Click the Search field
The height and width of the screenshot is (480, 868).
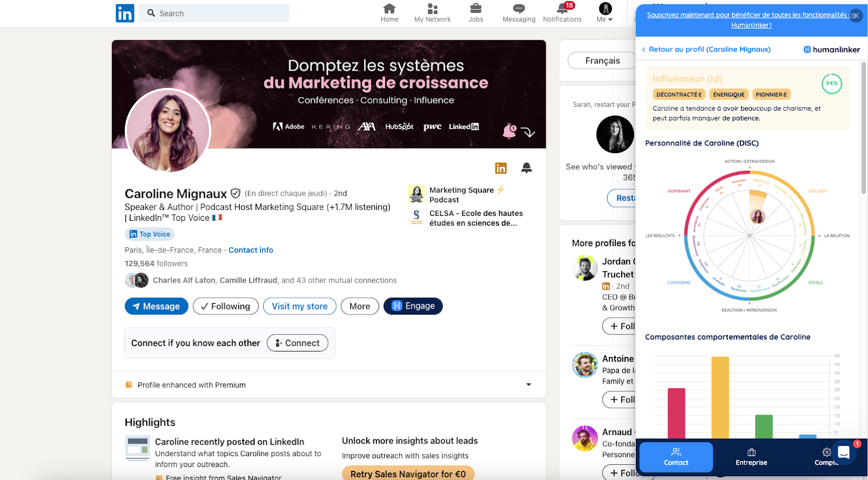(214, 13)
